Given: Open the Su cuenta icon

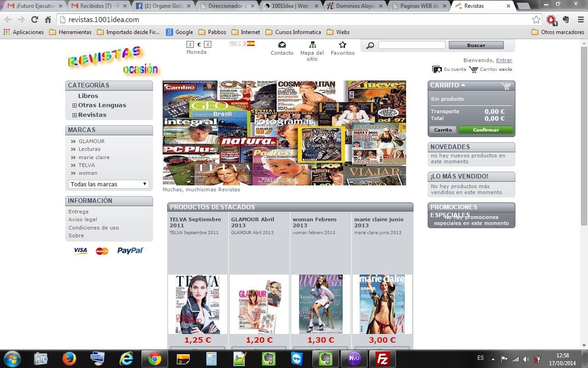Looking at the screenshot, I should point(437,69).
